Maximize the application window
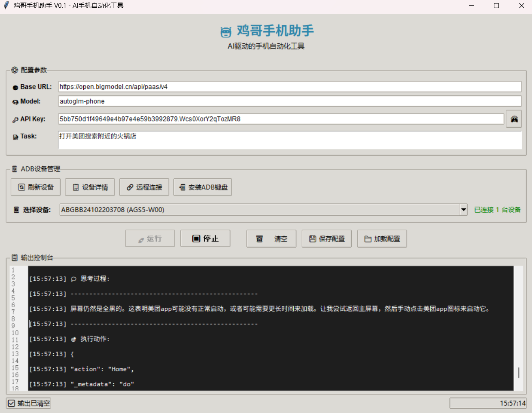Image resolution: width=532 pixels, height=413 pixels. 496,6
